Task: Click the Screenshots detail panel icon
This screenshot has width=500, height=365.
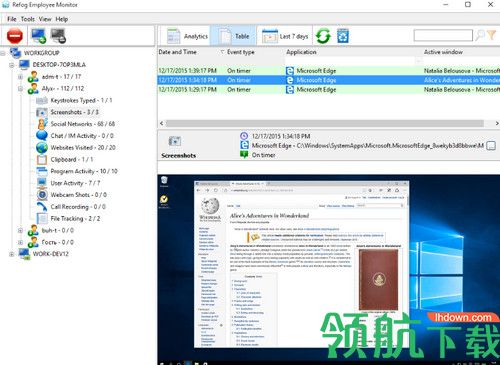Action: pyautogui.click(x=175, y=141)
